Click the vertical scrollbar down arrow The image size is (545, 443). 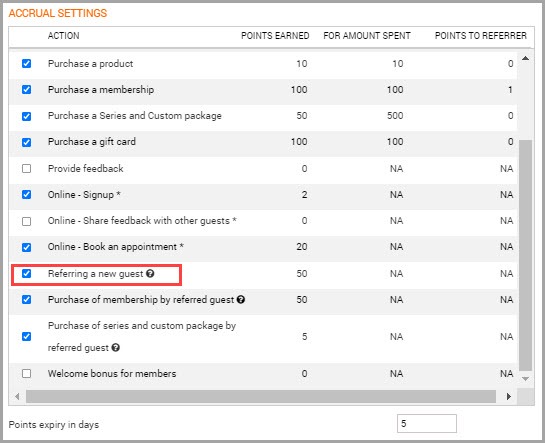click(x=525, y=379)
